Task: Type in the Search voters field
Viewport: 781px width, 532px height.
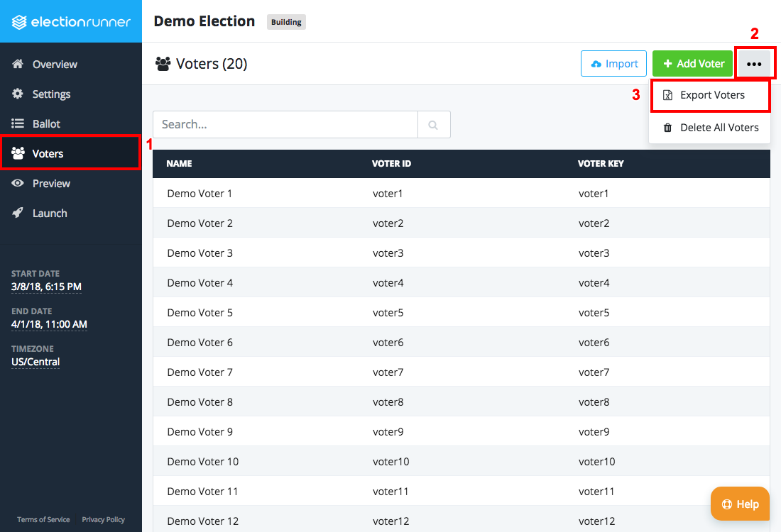Action: [285, 125]
